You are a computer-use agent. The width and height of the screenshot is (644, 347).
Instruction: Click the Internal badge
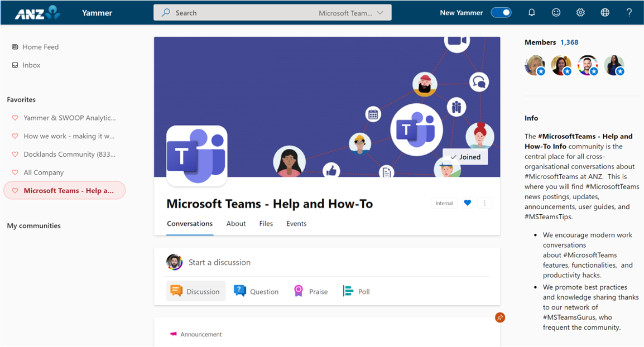click(x=444, y=203)
